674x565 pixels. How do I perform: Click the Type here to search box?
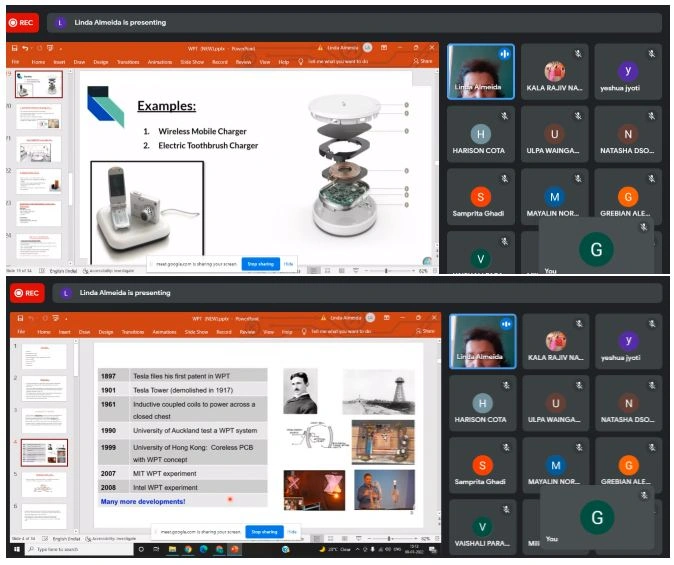point(79,550)
